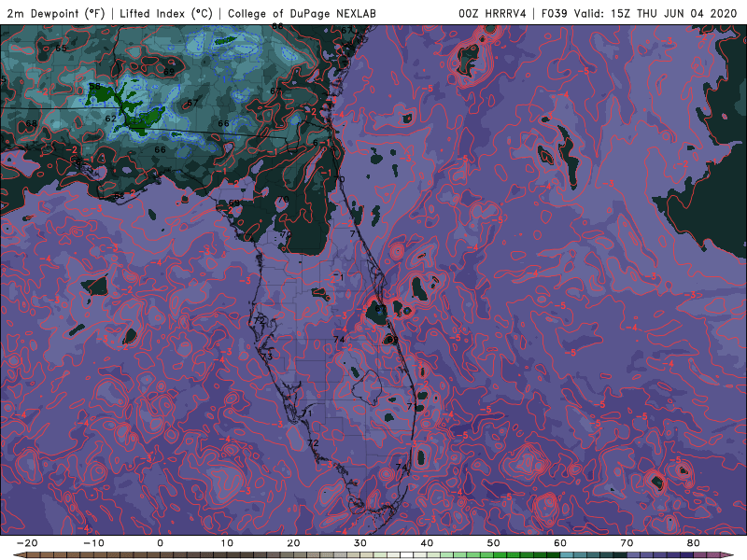The height and width of the screenshot is (560, 747).
Task: Click the 10 label on the color scale
Action: (x=227, y=543)
